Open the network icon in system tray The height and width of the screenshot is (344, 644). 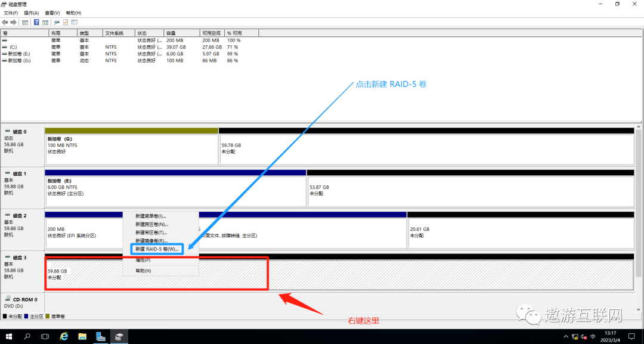[x=575, y=337]
